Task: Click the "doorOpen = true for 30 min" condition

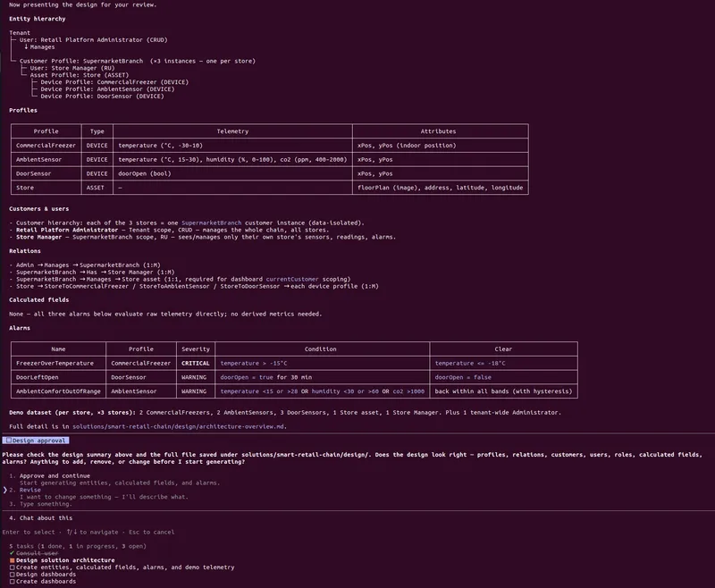Action: coord(265,377)
